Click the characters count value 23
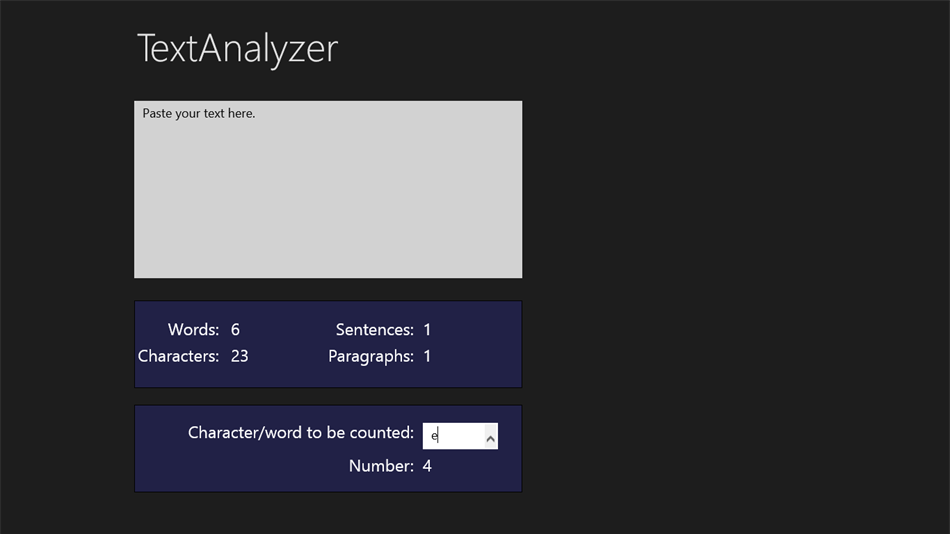 239,356
